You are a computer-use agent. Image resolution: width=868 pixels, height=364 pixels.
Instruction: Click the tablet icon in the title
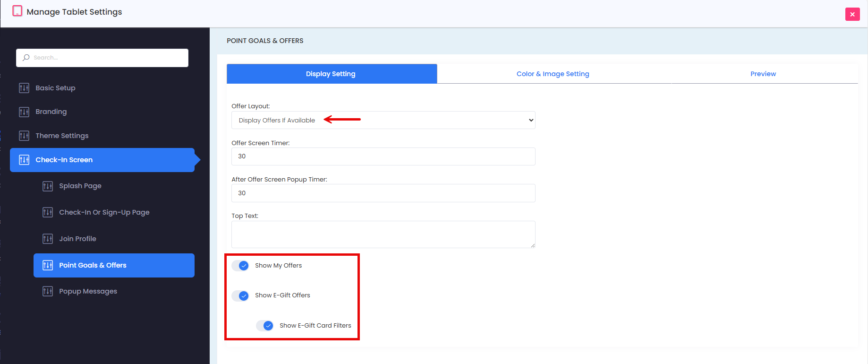(x=17, y=11)
